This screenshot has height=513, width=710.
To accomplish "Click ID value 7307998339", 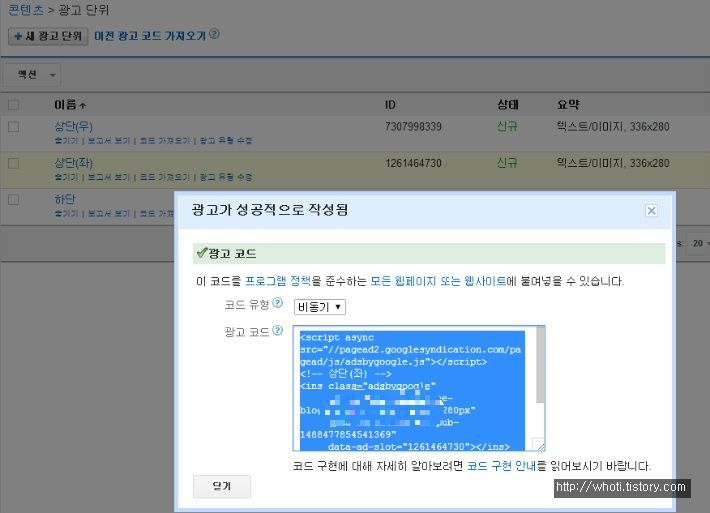I will coord(413,126).
